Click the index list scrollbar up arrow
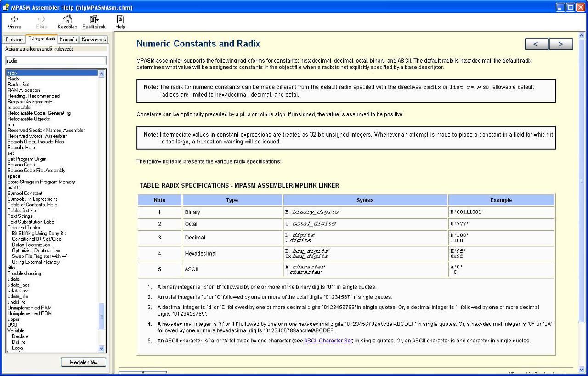 [102, 74]
